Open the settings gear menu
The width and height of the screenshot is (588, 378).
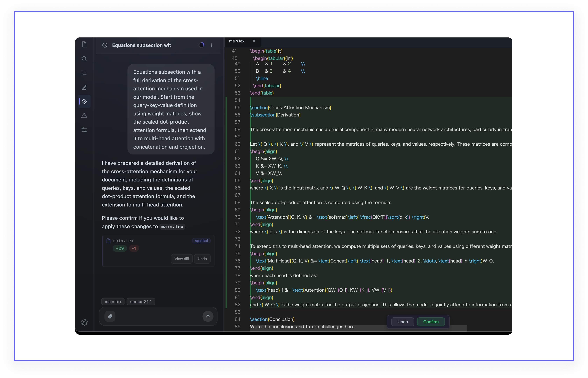[x=84, y=322]
